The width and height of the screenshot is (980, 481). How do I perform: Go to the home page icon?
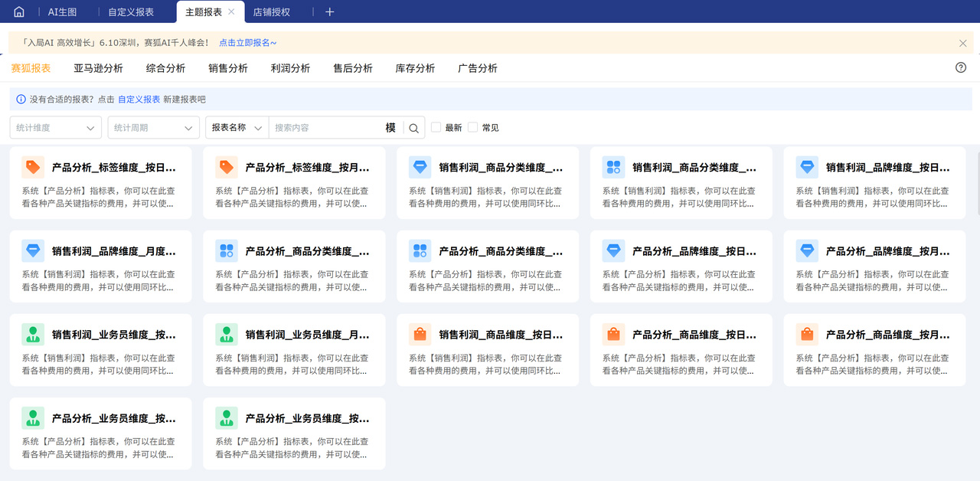(x=19, y=11)
